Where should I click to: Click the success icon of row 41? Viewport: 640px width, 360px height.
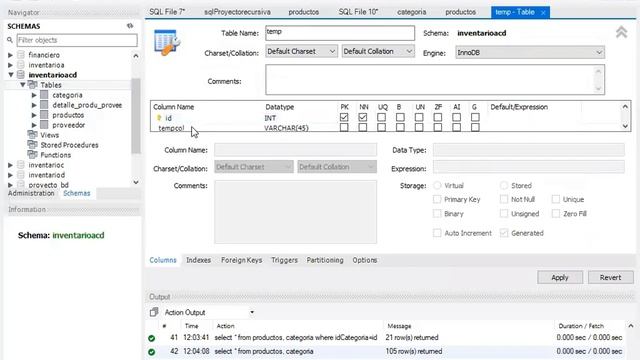151,338
